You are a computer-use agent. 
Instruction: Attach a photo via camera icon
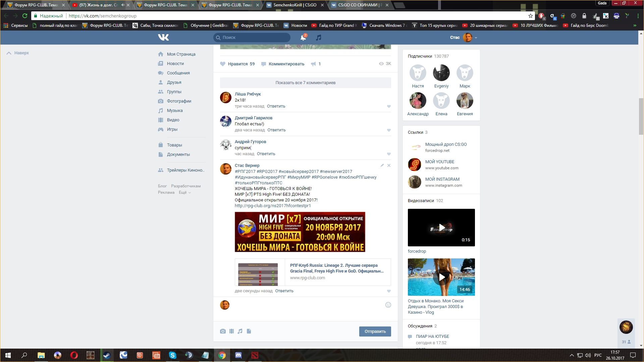[223, 331]
